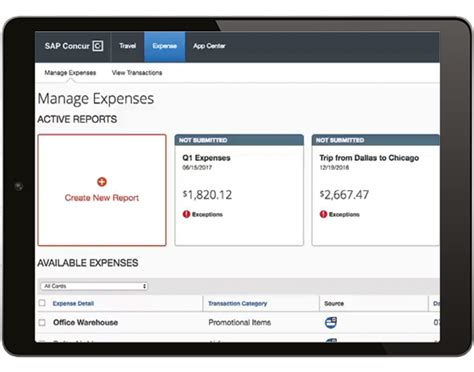This screenshot has height=372, width=474.
Task: Click the partially visible card icon in second row
Action: pos(331,340)
